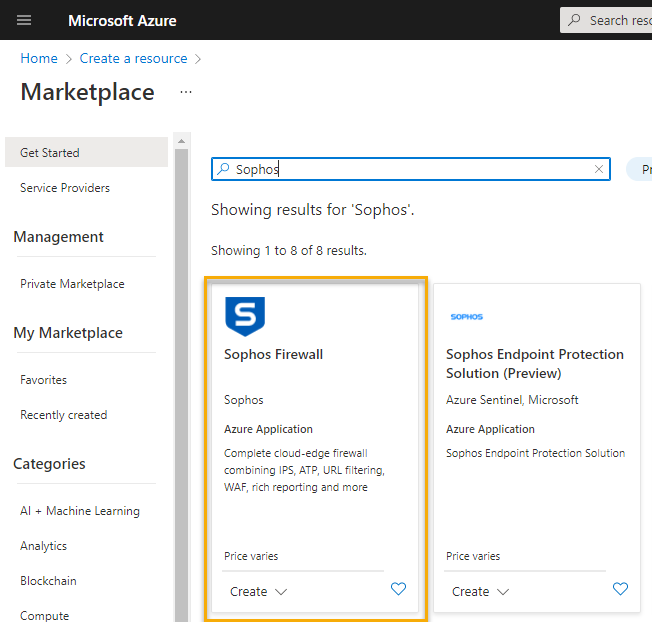This screenshot has width=652, height=622.
Task: Click the magnifier icon in marketplace search
Action: coord(224,169)
